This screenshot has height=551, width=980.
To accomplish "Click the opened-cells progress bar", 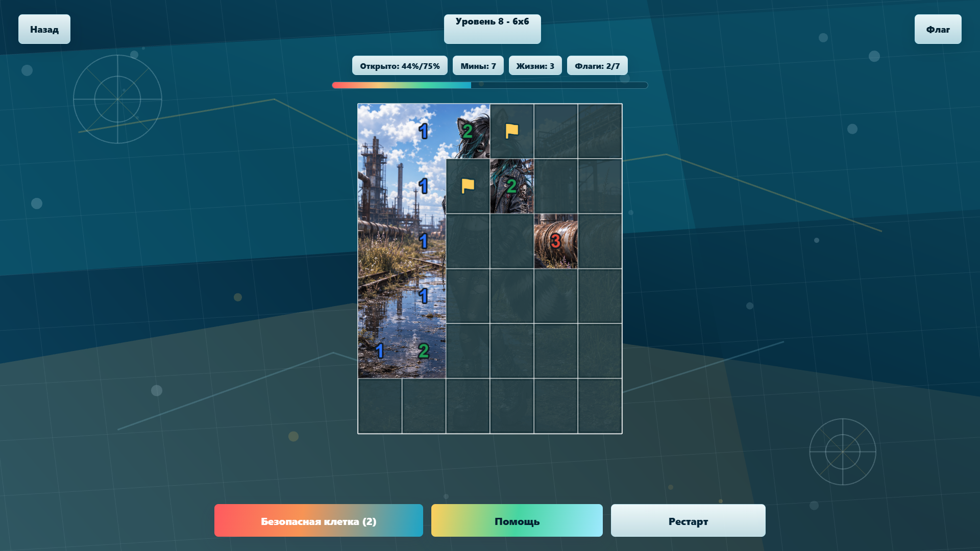I will pos(490,85).
